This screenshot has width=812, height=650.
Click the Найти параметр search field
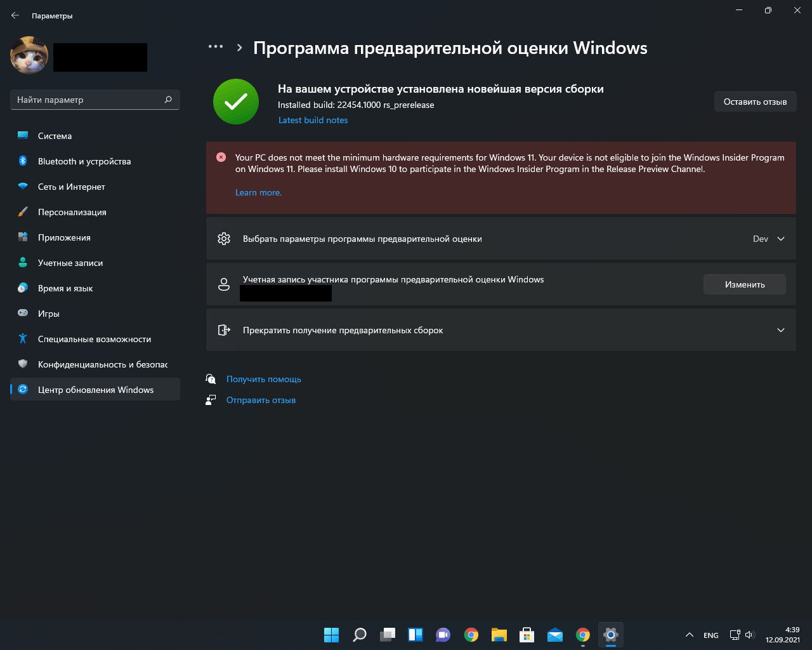[95, 100]
